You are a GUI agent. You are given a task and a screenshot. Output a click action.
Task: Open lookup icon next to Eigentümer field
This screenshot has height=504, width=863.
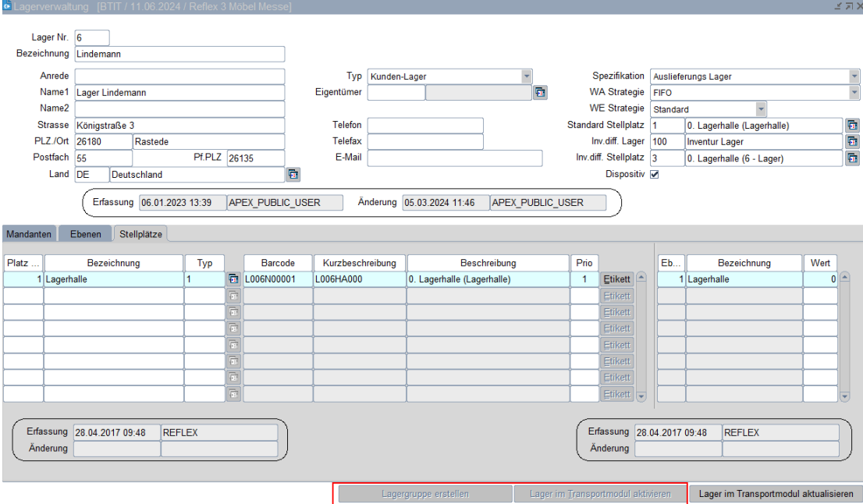[x=539, y=93]
